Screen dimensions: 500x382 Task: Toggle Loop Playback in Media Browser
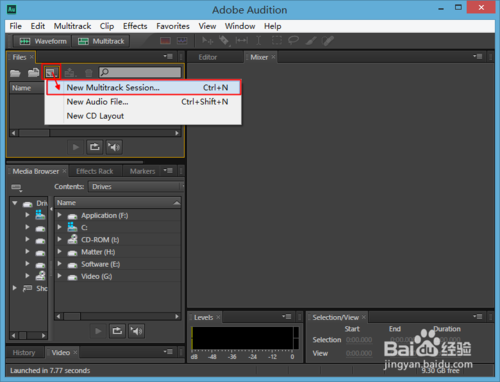pyautogui.click(x=117, y=331)
